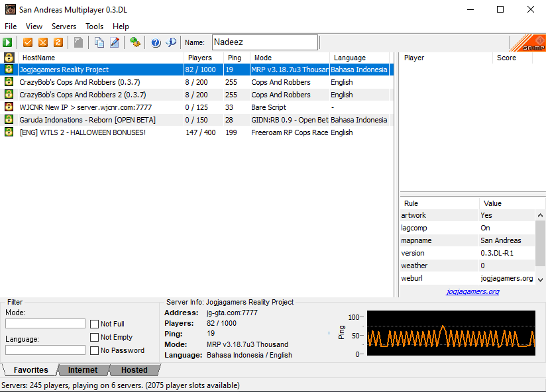Open the Tools menu
Screen dimensions: 546x392
(x=94, y=26)
